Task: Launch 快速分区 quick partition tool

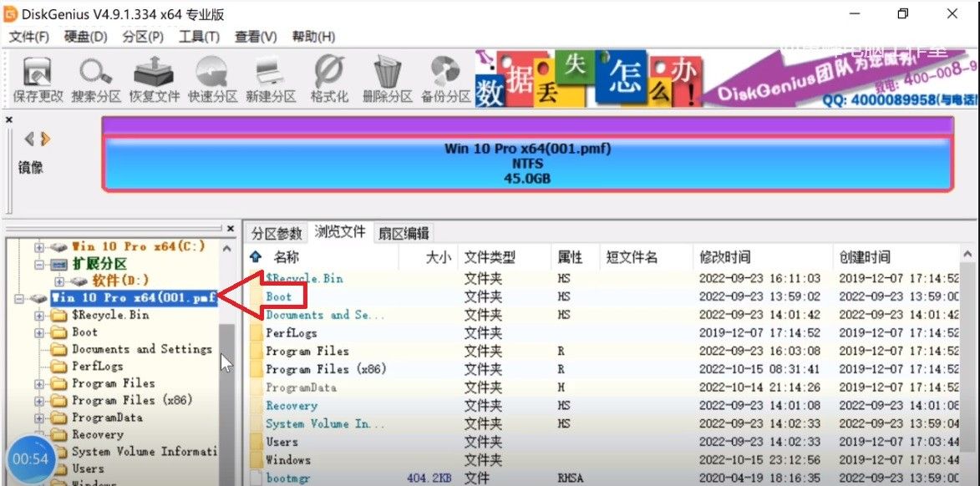Action: 212,73
